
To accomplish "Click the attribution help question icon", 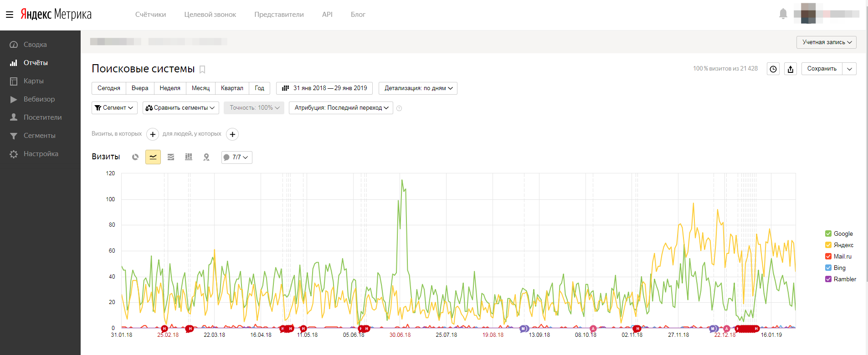I will (x=399, y=108).
